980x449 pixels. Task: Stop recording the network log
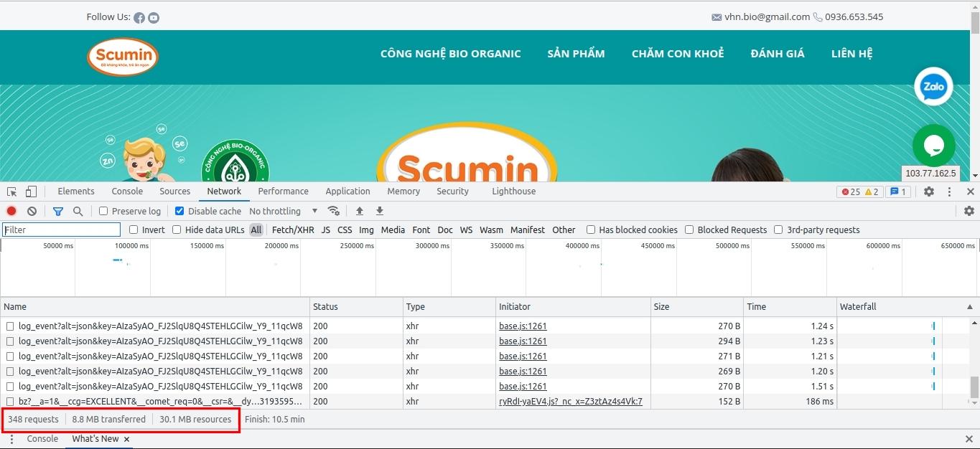(11, 211)
